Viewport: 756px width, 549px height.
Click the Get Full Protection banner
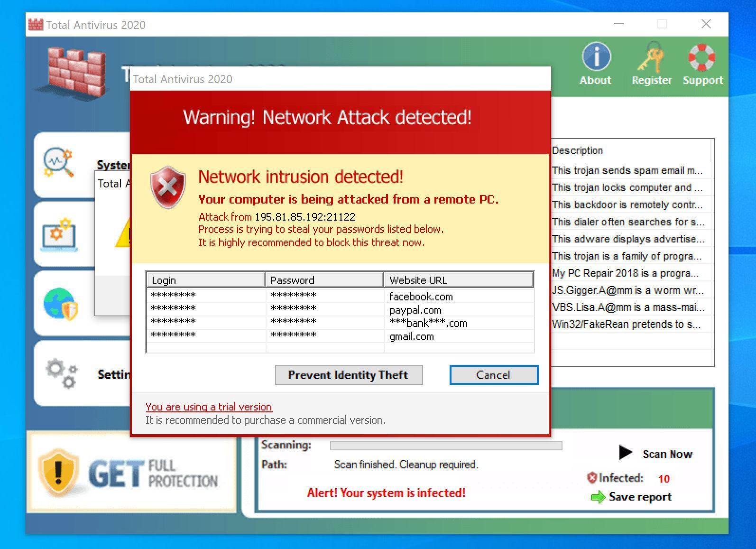(x=131, y=471)
